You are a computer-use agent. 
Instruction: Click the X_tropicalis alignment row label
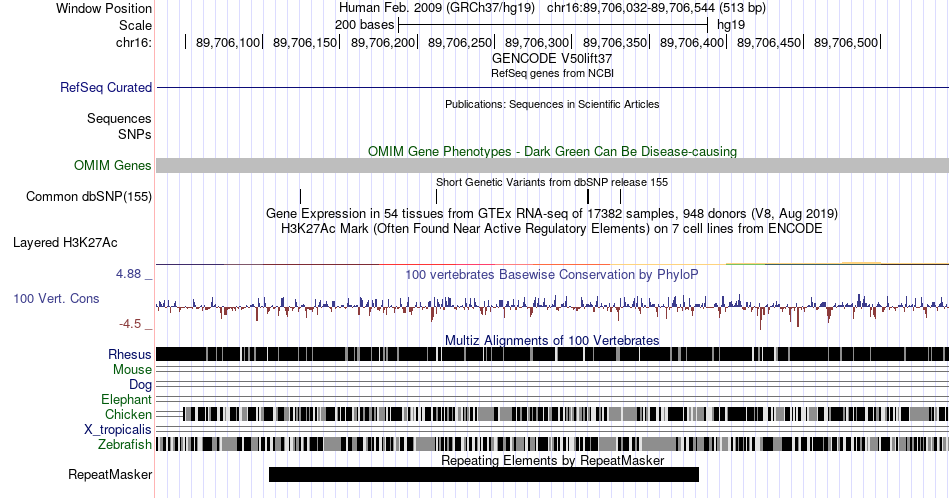point(118,430)
